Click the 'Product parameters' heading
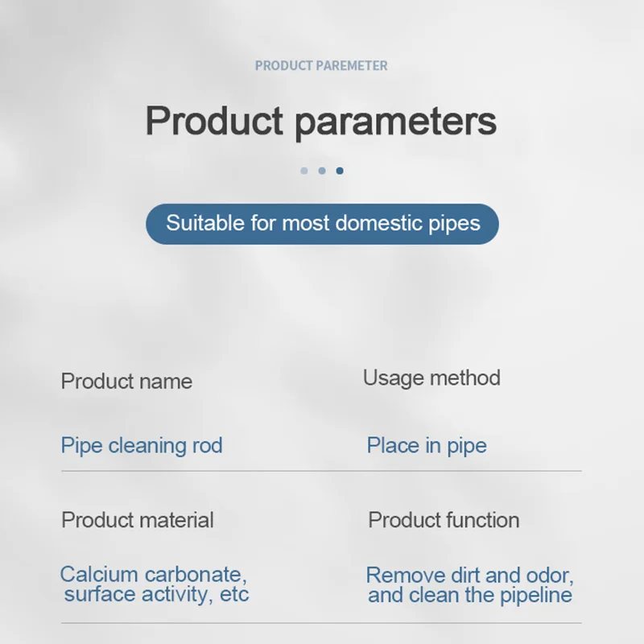This screenshot has height=644, width=644. tap(320, 122)
